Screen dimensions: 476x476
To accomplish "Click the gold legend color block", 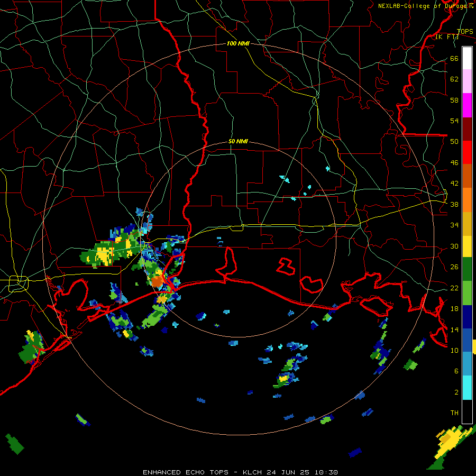I will (467, 223).
